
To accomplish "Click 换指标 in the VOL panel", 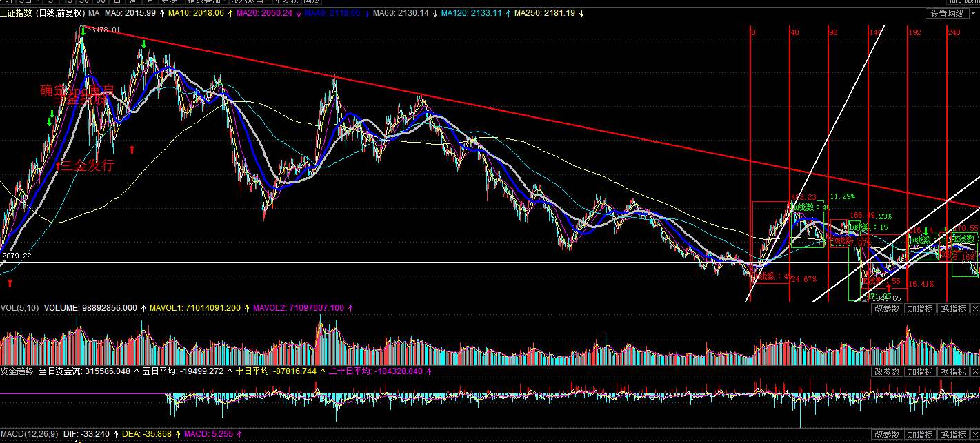I will (x=953, y=309).
